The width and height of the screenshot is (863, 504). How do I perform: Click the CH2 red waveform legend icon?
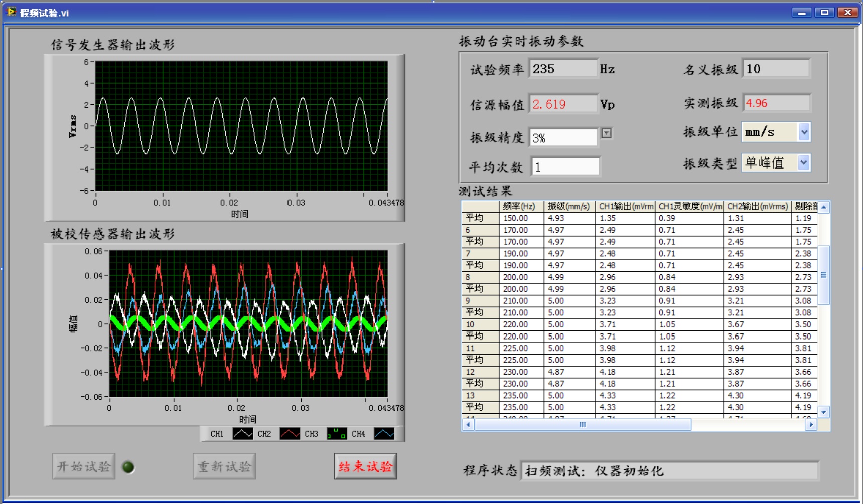pyautogui.click(x=290, y=434)
